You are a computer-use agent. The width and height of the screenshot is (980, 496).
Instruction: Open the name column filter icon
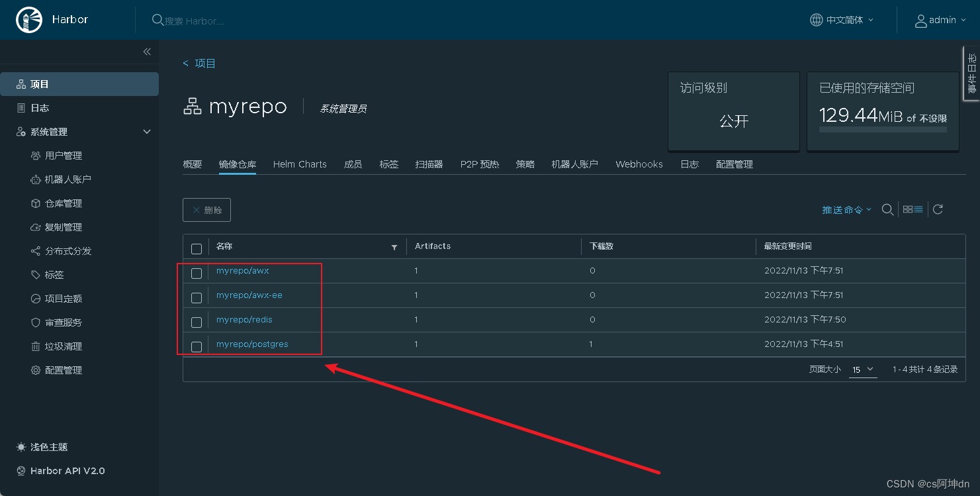coord(394,247)
